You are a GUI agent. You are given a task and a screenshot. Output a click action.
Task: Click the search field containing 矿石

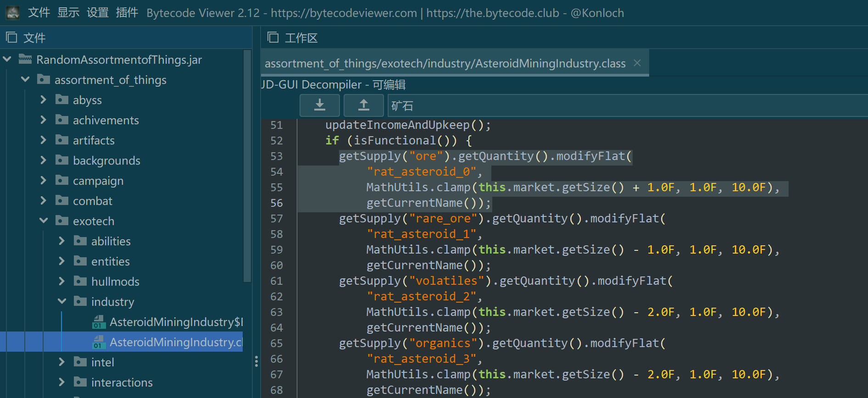(628, 106)
